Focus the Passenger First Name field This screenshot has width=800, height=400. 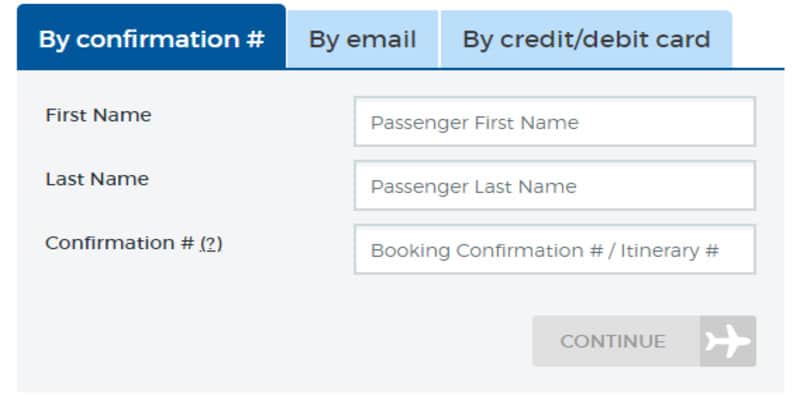pyautogui.click(x=555, y=122)
